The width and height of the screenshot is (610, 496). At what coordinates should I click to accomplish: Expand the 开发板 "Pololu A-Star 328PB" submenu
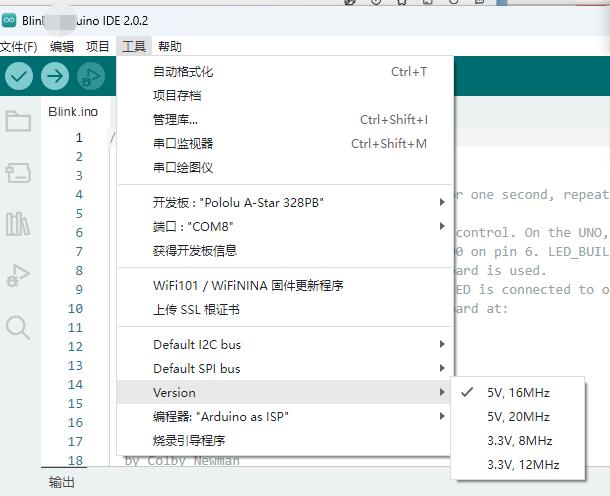tap(285, 203)
